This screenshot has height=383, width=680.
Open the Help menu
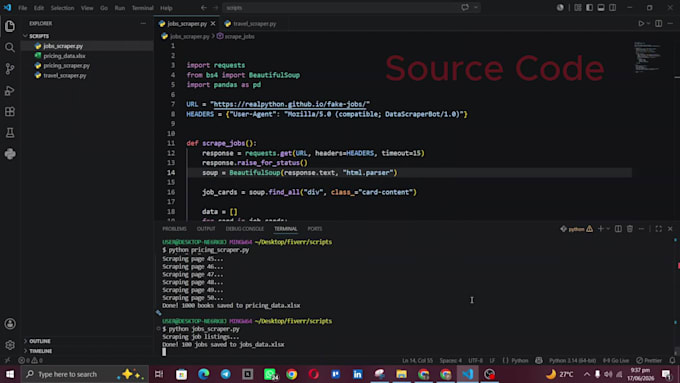coord(166,8)
